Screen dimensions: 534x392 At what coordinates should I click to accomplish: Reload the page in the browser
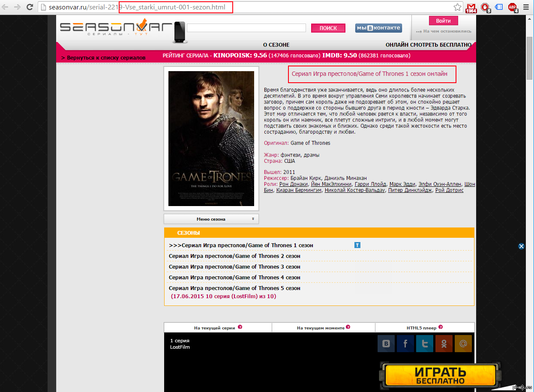click(x=30, y=7)
